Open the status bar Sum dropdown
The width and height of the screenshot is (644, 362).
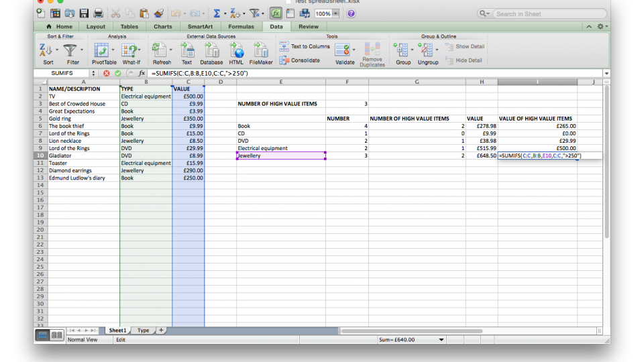tap(441, 340)
